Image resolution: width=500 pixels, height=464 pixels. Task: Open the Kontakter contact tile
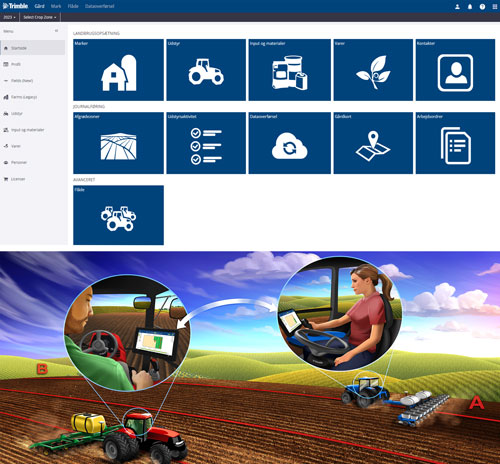(x=455, y=70)
